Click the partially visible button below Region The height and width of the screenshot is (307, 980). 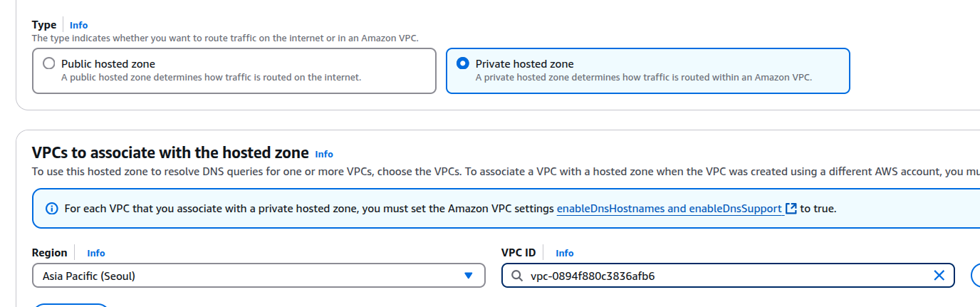coord(71,306)
